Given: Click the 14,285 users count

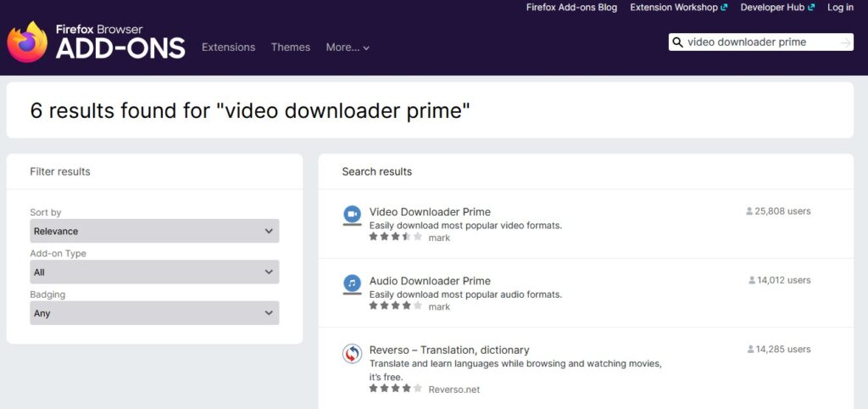Looking at the screenshot, I should tap(783, 349).
